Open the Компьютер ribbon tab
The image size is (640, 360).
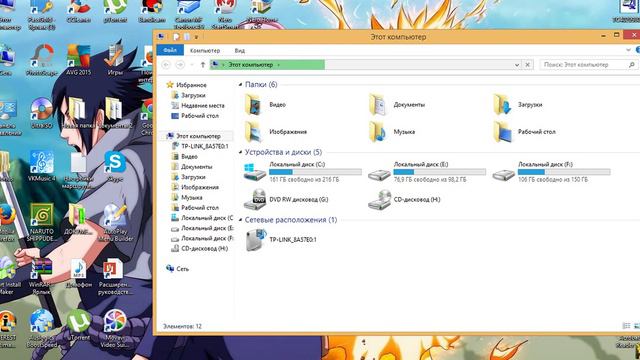click(205, 50)
